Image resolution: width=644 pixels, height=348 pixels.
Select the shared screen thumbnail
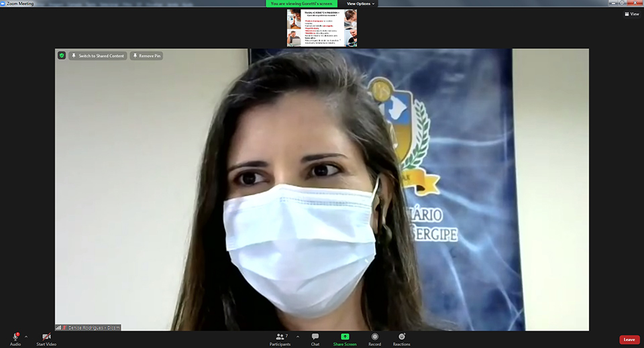click(322, 27)
